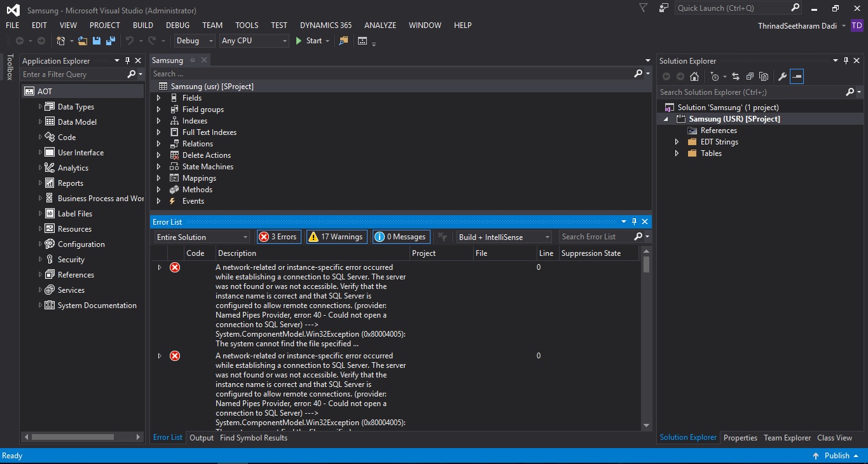Click the Error List vertical scrollbar

(x=647, y=264)
